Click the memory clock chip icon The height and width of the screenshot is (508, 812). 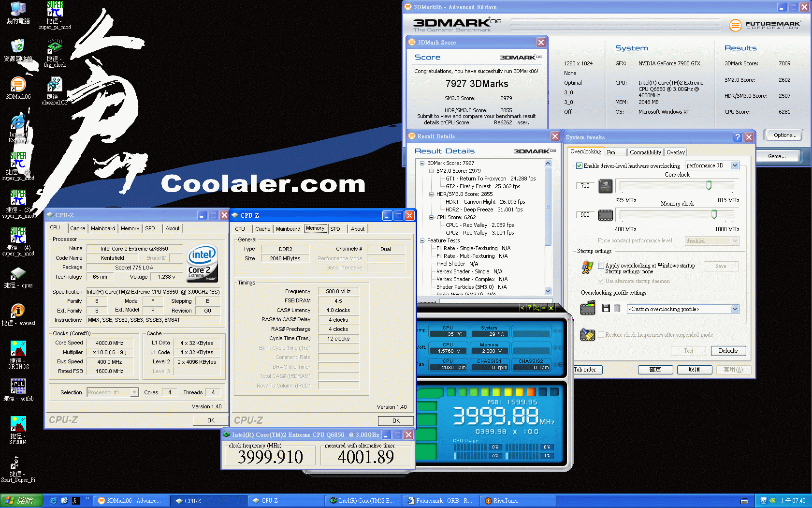point(606,215)
